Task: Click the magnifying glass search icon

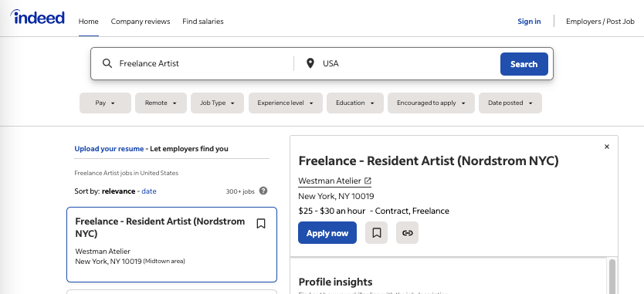Action: click(x=107, y=63)
